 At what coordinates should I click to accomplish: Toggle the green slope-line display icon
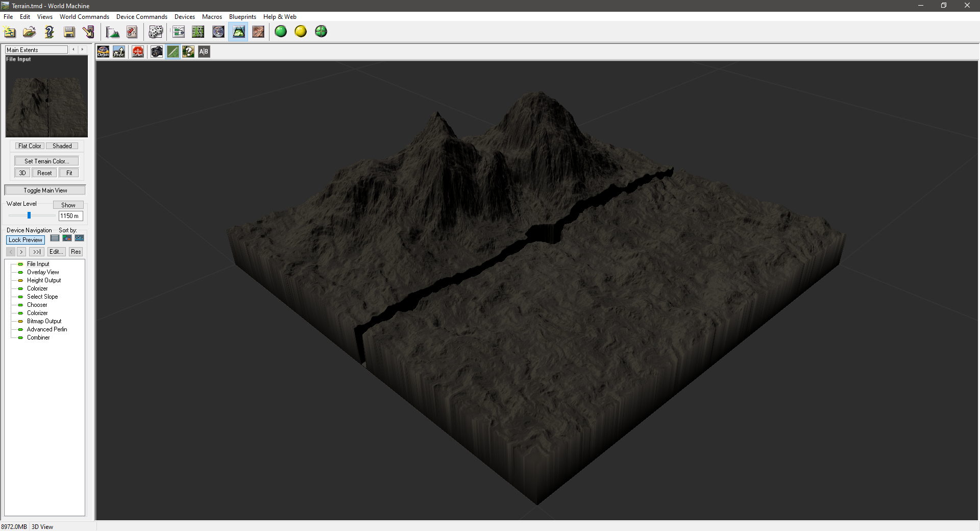point(173,52)
